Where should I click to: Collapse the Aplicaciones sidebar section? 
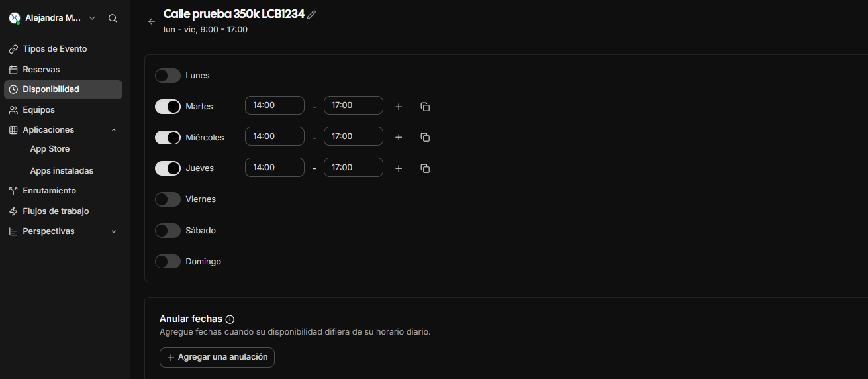[113, 130]
